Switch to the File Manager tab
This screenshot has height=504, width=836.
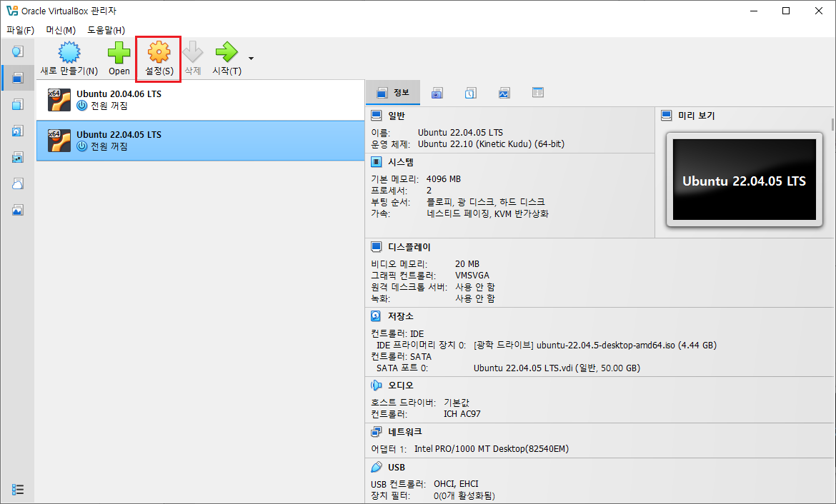pos(538,93)
